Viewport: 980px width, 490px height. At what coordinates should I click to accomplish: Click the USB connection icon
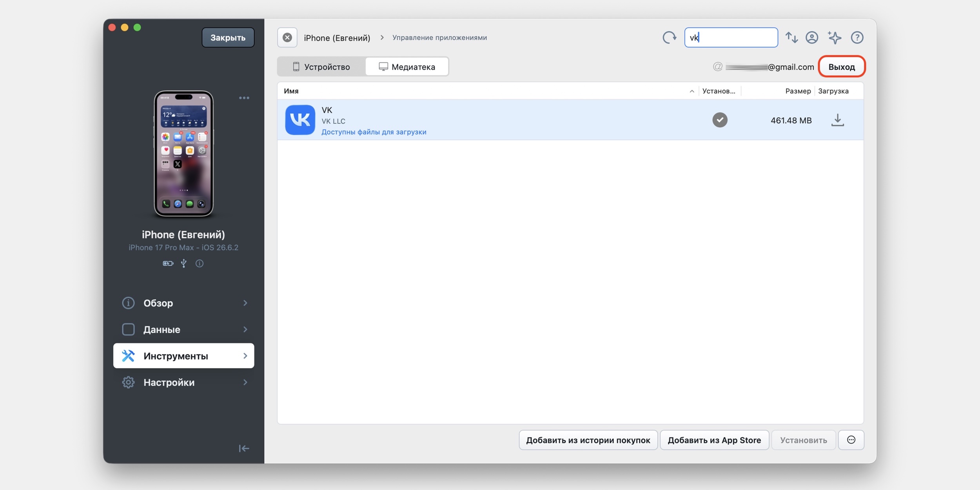[x=184, y=263]
